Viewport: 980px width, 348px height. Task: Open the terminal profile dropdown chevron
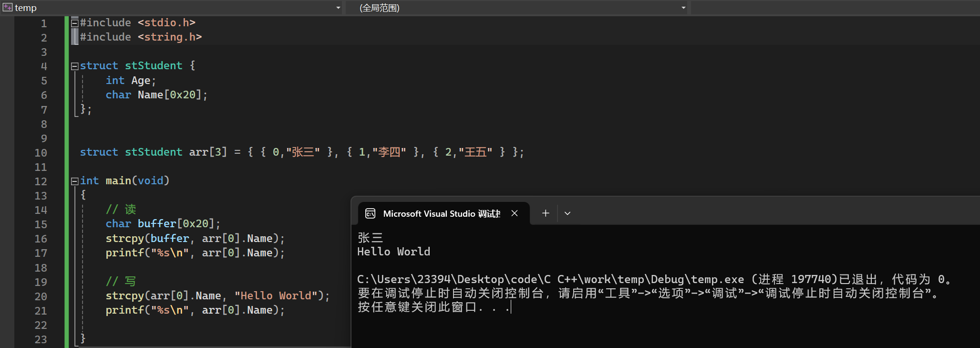click(567, 213)
